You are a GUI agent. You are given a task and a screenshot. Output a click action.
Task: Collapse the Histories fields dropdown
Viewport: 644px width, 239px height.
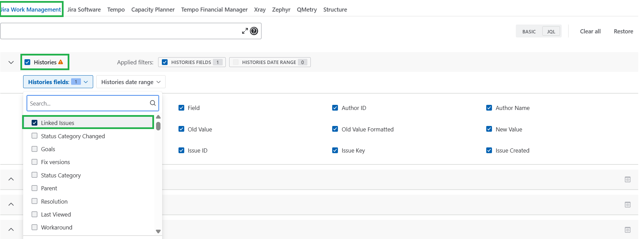coord(58,82)
